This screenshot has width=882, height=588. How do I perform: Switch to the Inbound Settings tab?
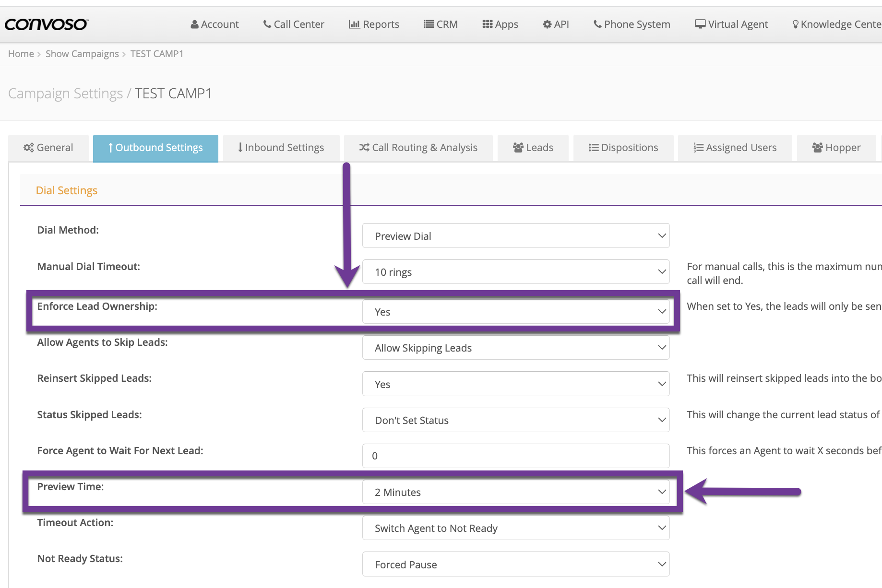click(x=281, y=148)
